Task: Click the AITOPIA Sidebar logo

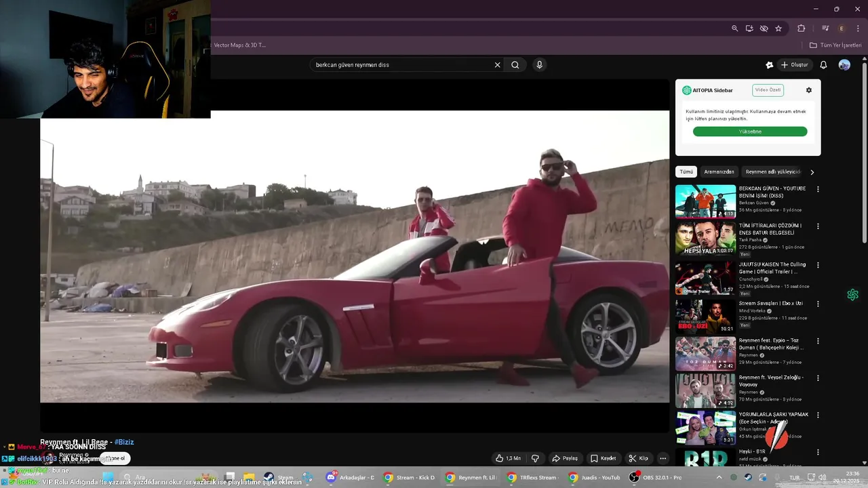Action: (686, 90)
